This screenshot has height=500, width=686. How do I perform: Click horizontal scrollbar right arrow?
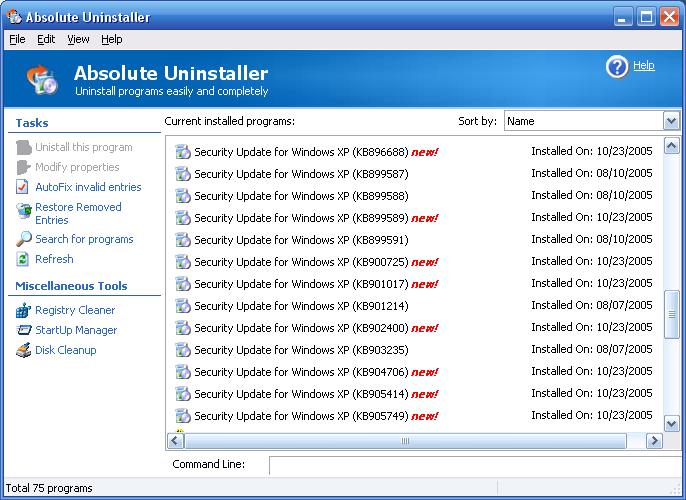[x=654, y=441]
